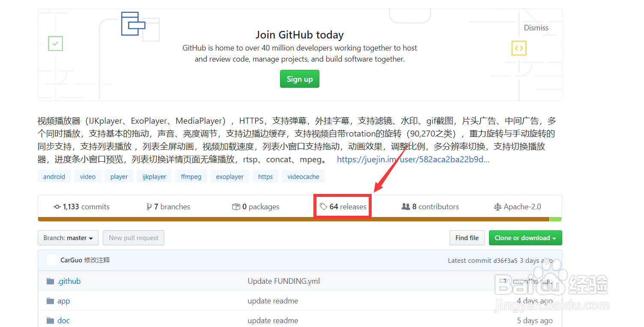644x327 pixels.
Task: Click the language breakdown color bar
Action: pos(300,219)
